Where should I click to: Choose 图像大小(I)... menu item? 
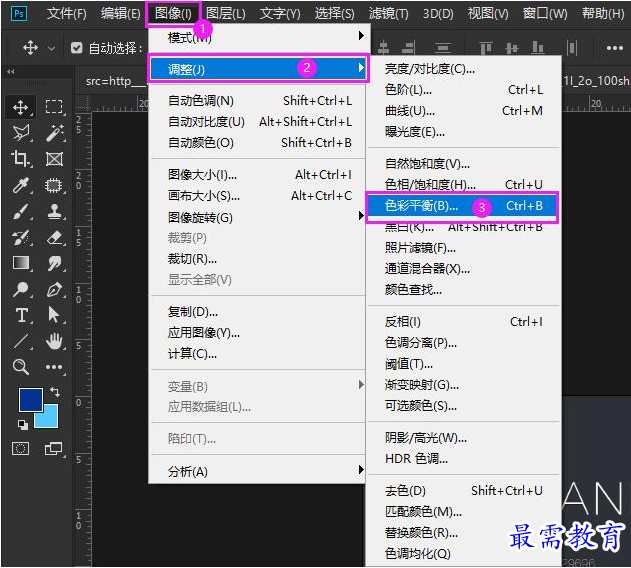[257, 175]
